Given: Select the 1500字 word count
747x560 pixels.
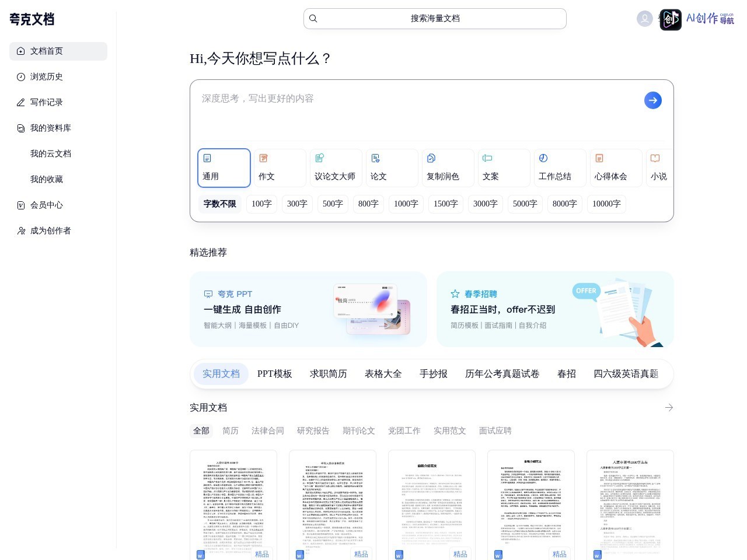Looking at the screenshot, I should (446, 204).
